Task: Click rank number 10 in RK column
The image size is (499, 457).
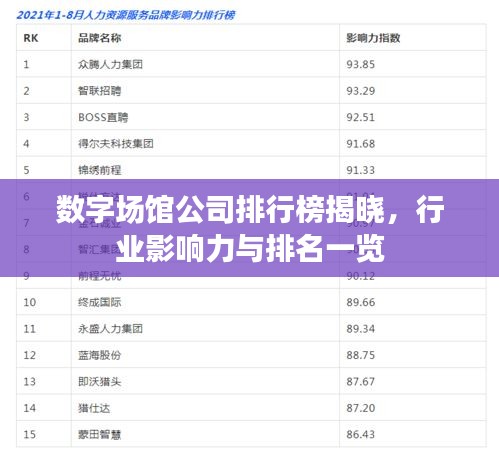Action: click(30, 302)
